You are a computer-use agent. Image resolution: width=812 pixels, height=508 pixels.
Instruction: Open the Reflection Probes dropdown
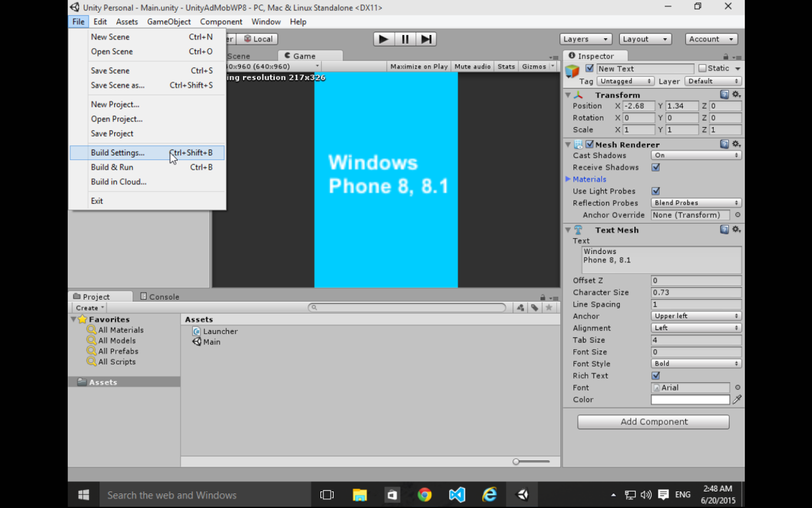click(696, 203)
